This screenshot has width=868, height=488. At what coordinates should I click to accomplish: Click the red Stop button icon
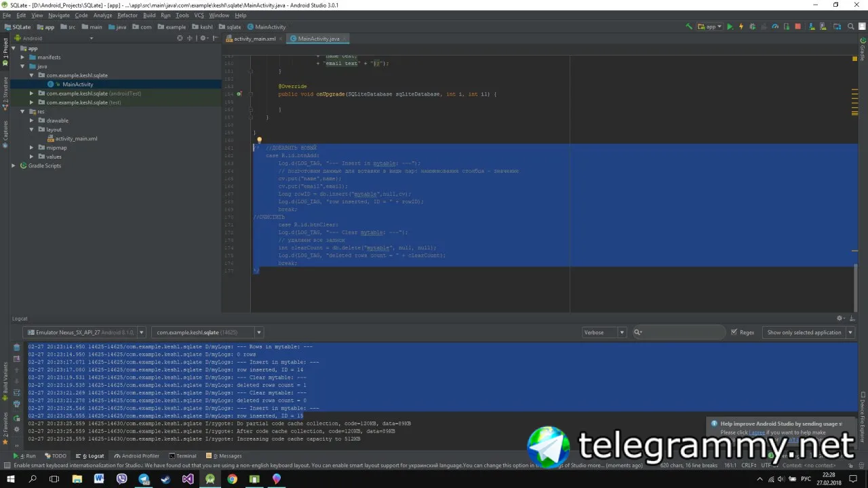797,27
